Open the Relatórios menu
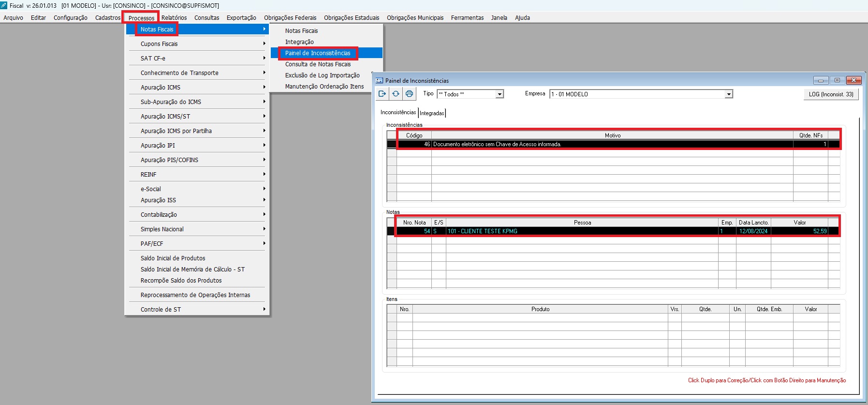Image resolution: width=868 pixels, height=405 pixels. [x=174, y=17]
